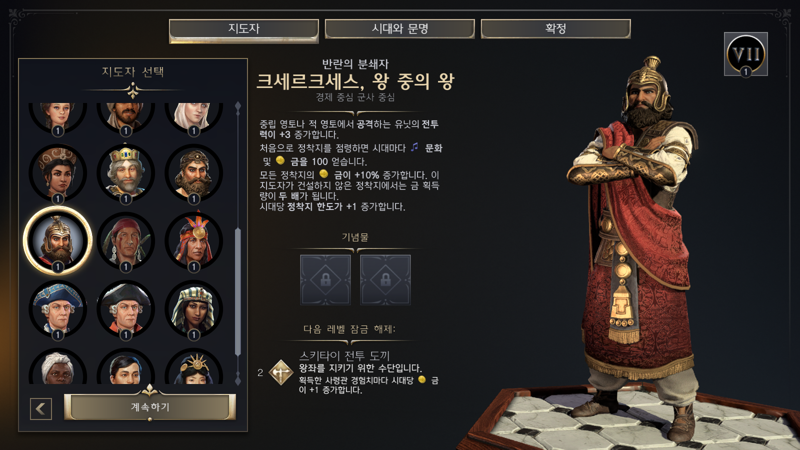Click the 계속하기 continue button
Viewport: 800px width, 450px height.
pyautogui.click(x=149, y=407)
